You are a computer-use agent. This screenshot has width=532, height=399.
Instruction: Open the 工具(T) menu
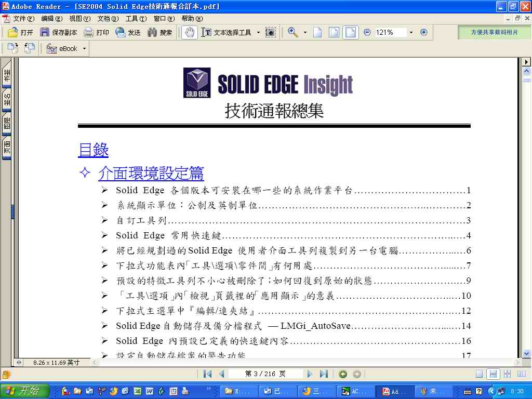136,18
